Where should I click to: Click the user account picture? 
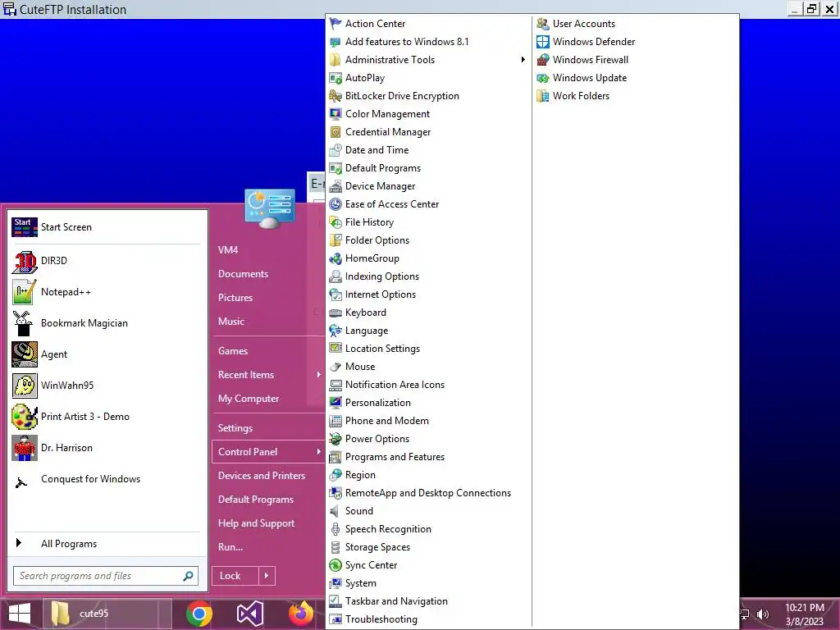pos(269,208)
